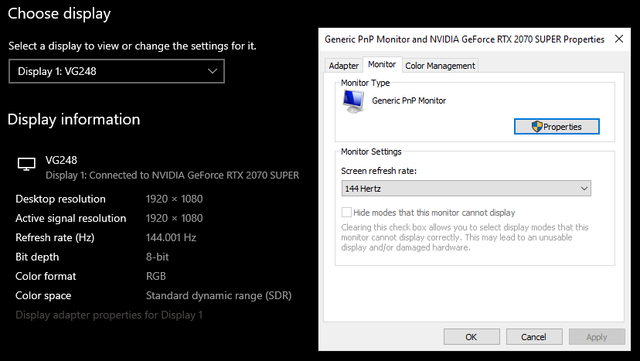Image resolution: width=640 pixels, height=361 pixels.
Task: Toggle Hide modes that this monitor cannot display
Action: 346,212
